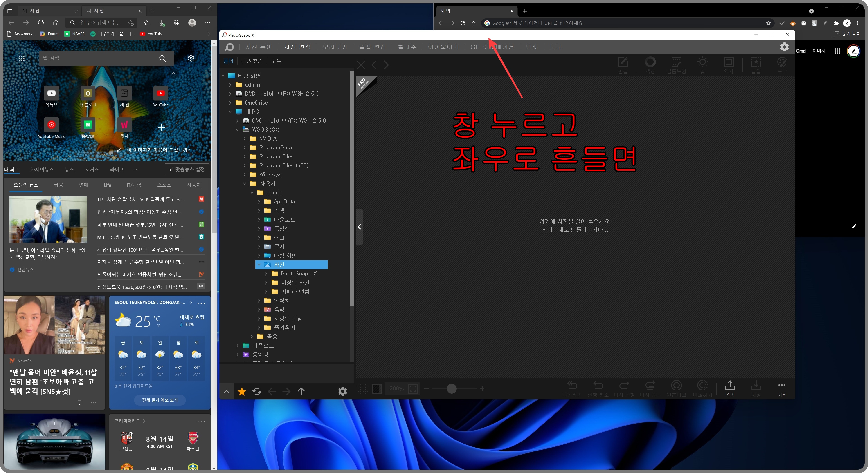Collapse the left folder panel arrow
Viewport: 868px width, 473px height.
click(x=360, y=227)
